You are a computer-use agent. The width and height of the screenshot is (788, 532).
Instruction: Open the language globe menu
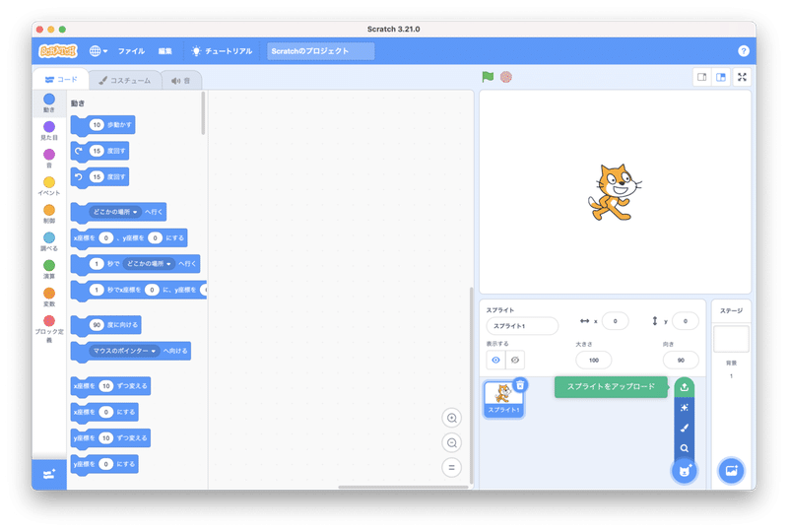[x=98, y=51]
